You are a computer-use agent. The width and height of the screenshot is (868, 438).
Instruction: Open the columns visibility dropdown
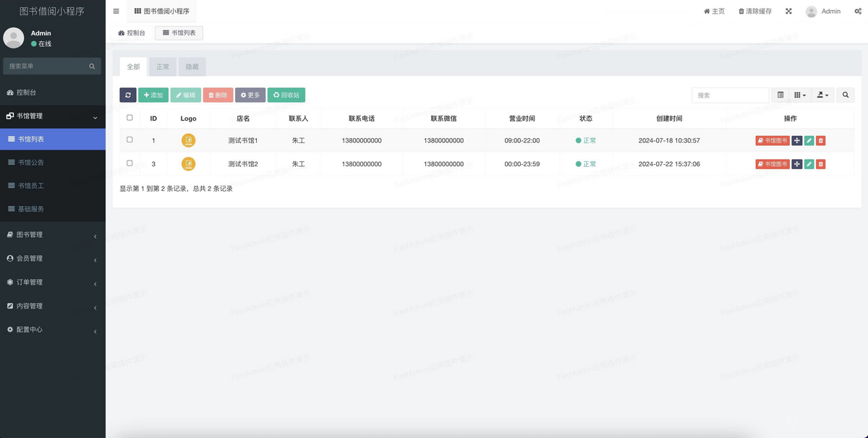[799, 95]
